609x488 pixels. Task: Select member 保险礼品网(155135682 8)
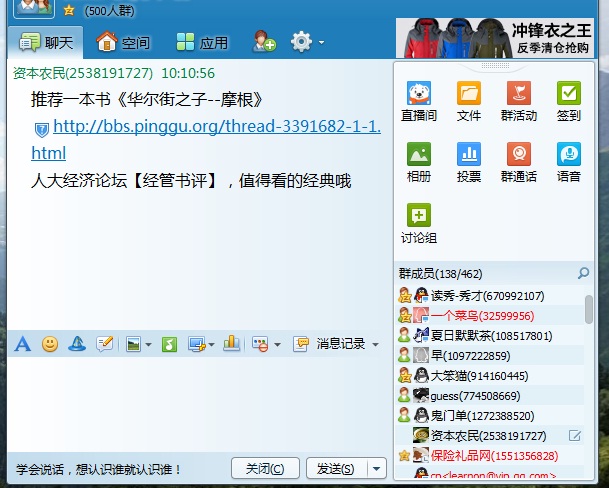(x=490, y=456)
